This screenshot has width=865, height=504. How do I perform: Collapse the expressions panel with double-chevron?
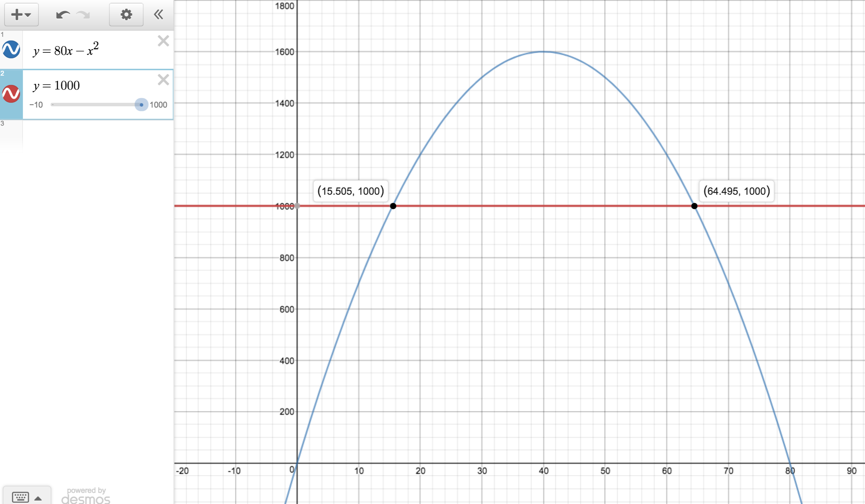[159, 15]
